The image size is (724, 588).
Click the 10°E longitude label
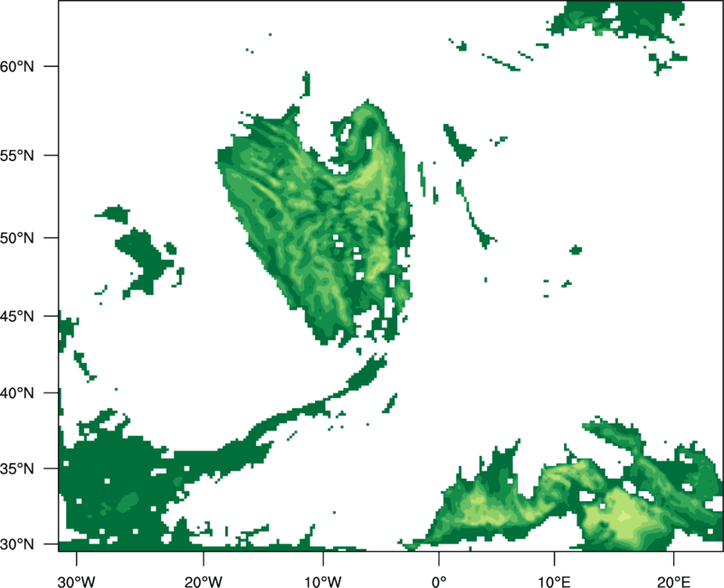[554, 582]
